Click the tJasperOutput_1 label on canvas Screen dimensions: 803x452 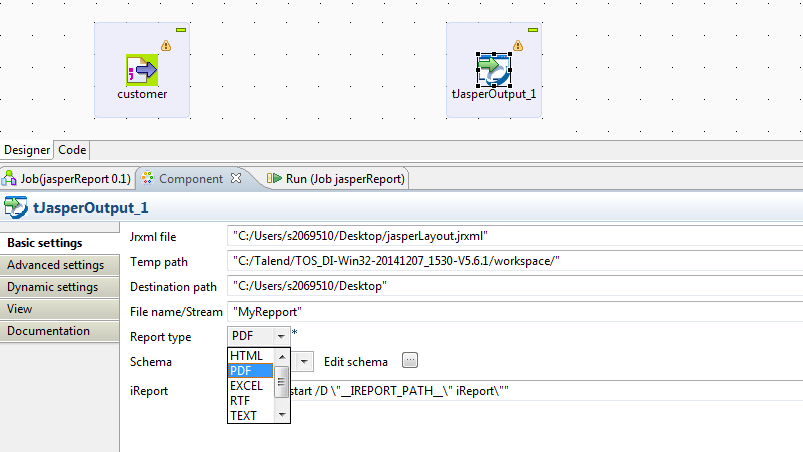coord(494,94)
